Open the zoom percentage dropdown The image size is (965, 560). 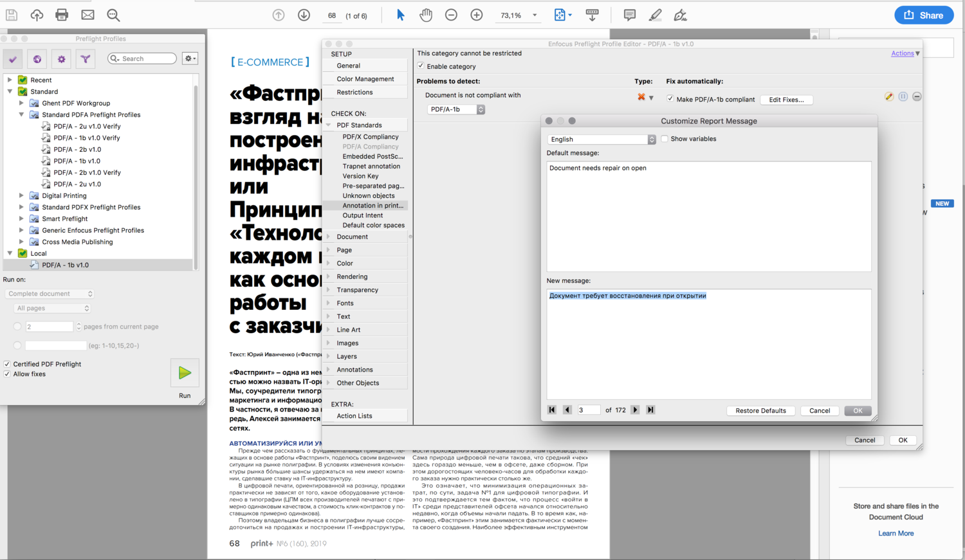[534, 15]
